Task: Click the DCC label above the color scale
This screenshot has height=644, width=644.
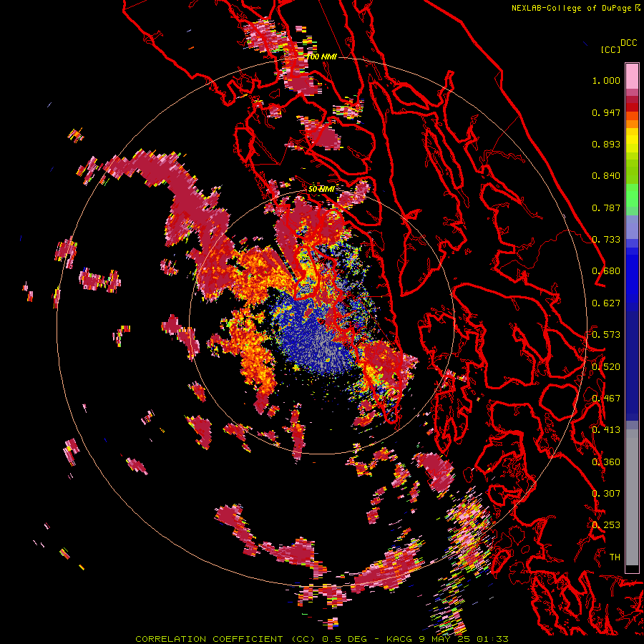Action: pos(629,42)
